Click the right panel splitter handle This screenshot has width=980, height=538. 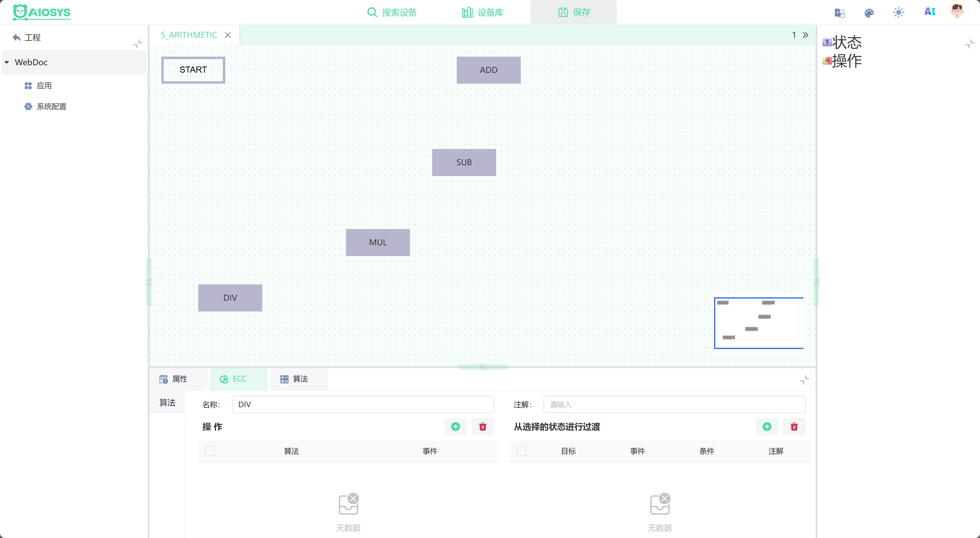[816, 282]
